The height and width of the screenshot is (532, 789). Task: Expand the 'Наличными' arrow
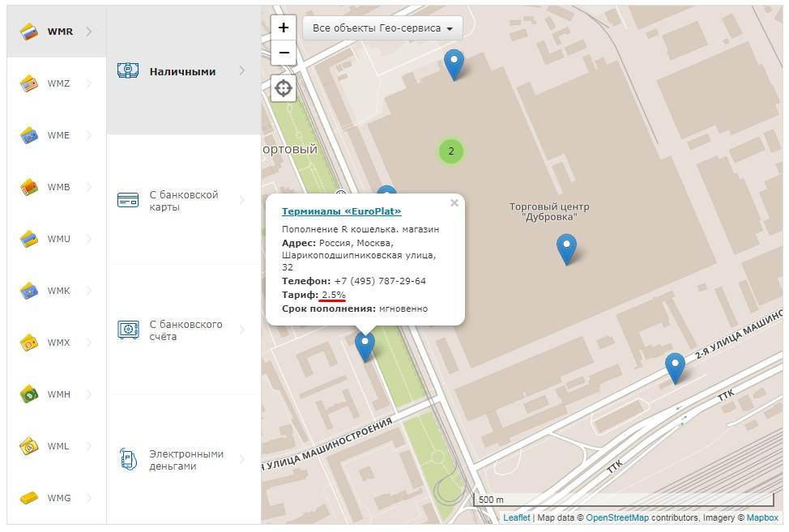coord(241,71)
